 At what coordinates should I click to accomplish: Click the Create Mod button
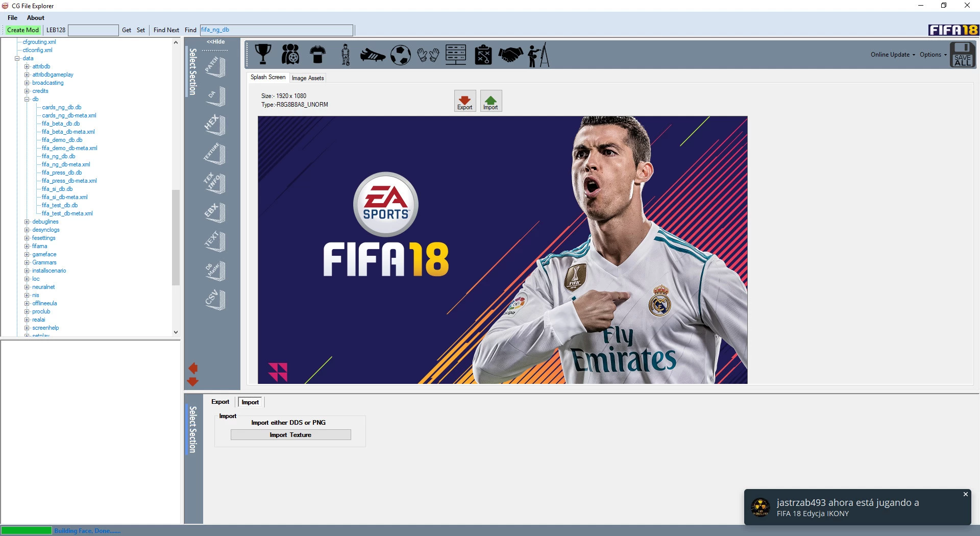[x=23, y=30]
